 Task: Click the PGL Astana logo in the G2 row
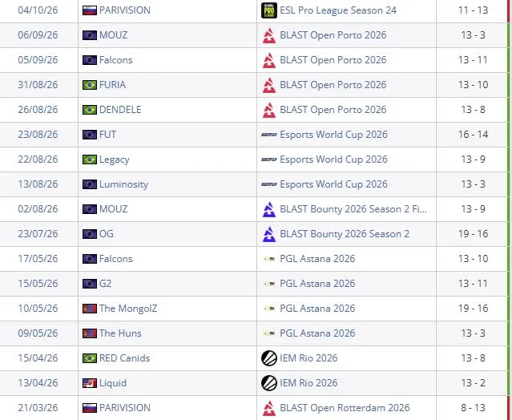coord(269,284)
